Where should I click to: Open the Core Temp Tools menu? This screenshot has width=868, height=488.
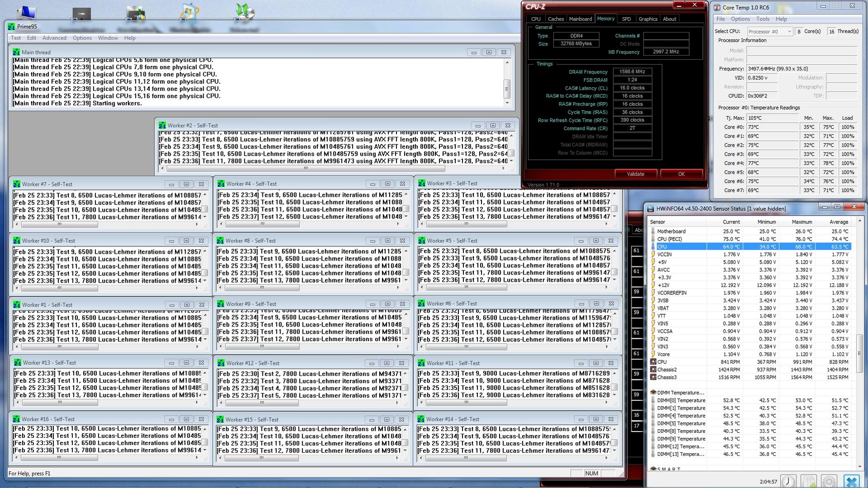point(763,19)
